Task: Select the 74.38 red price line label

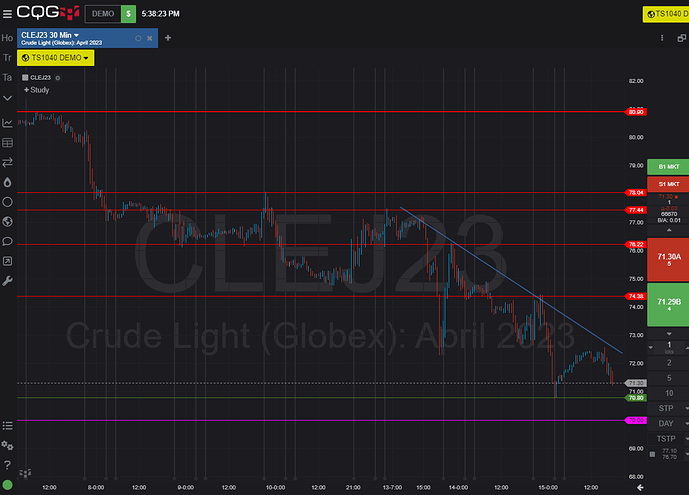Action: 635,296
